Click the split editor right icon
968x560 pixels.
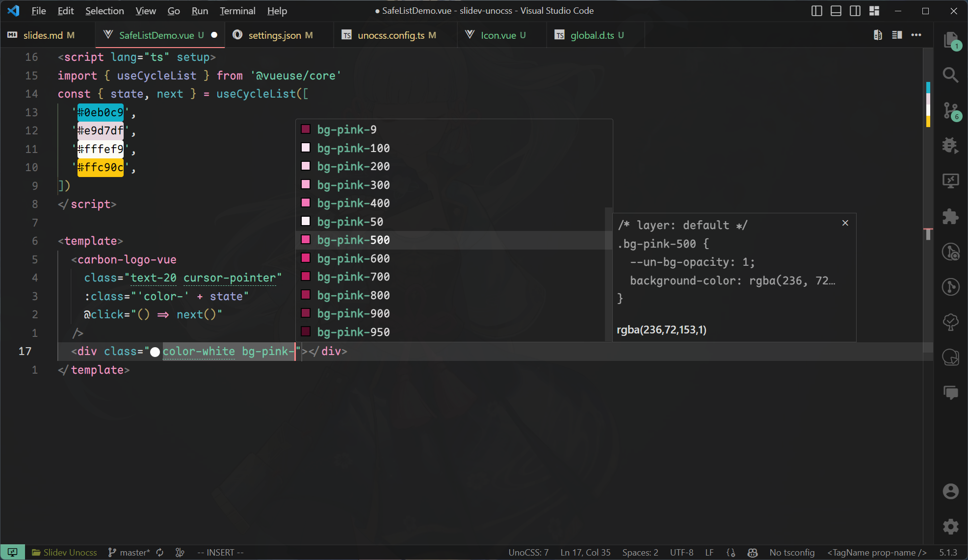897,35
